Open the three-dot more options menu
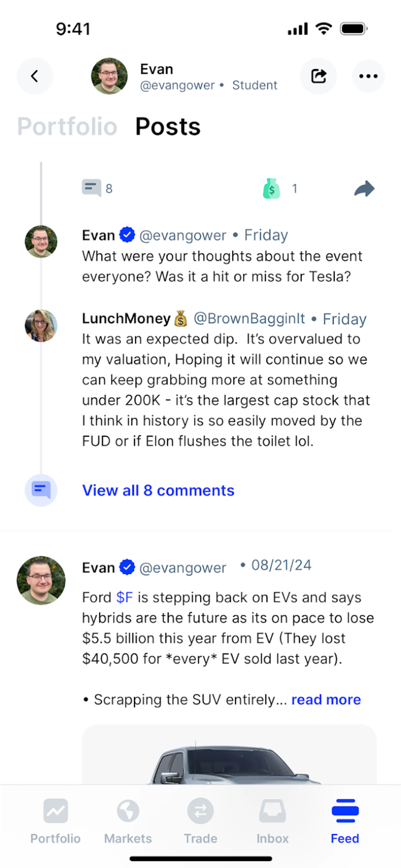The width and height of the screenshot is (401, 868). click(x=368, y=76)
